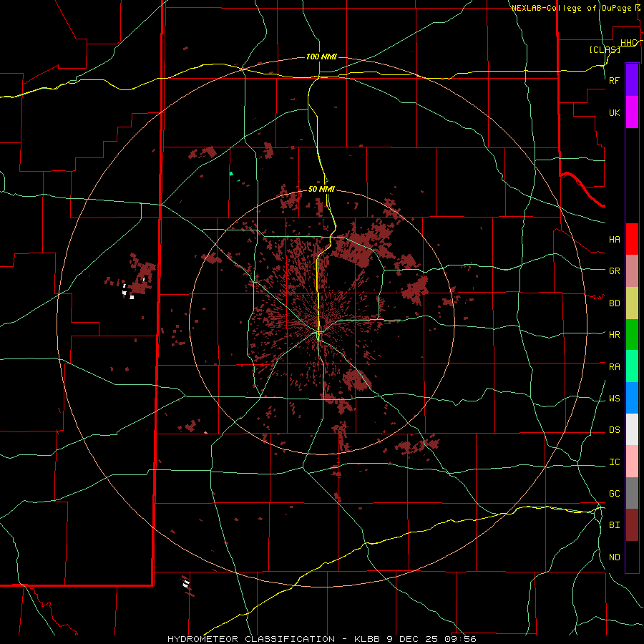The width and height of the screenshot is (644, 644).
Task: Click the magenta UK legend swatch
Action: click(x=632, y=112)
